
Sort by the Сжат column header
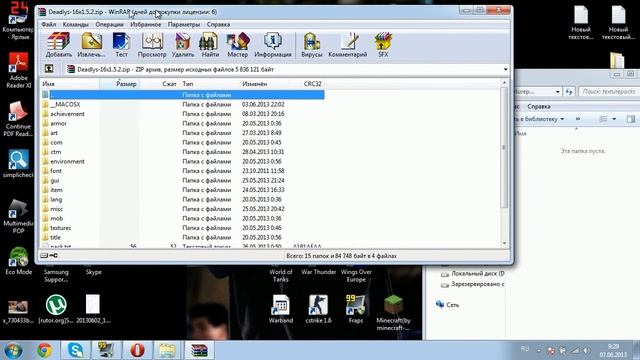click(159, 84)
